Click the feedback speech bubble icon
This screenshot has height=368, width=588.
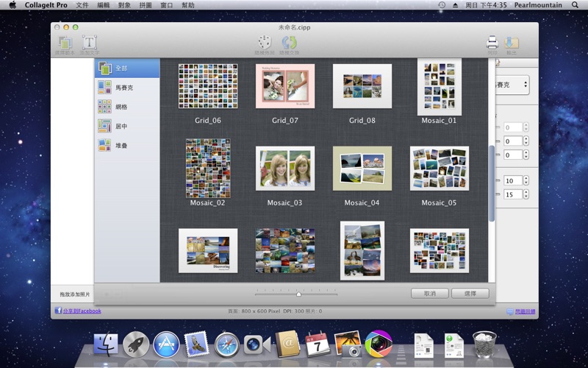510,311
